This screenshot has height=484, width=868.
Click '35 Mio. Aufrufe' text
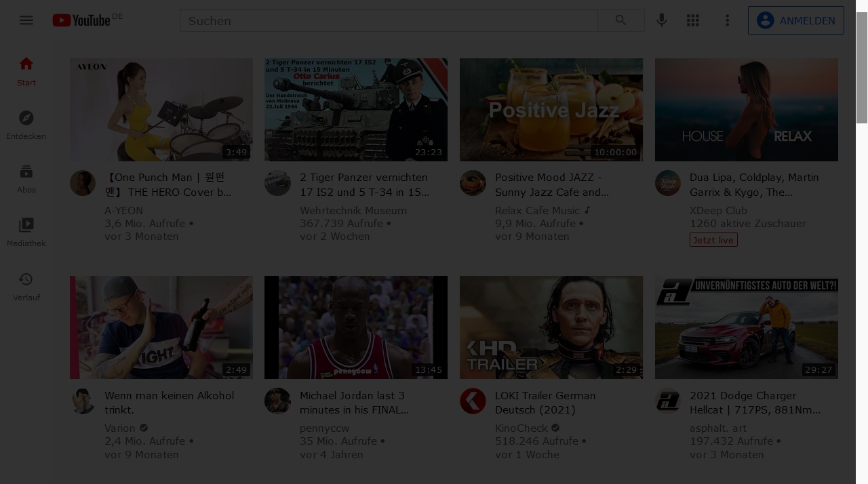tap(338, 441)
